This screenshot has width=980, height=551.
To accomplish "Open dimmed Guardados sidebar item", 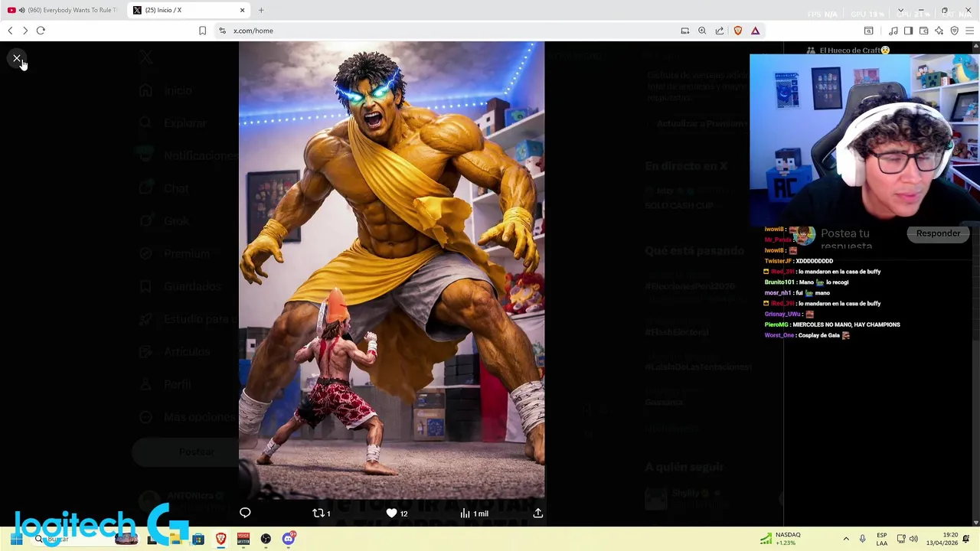I will click(178, 286).
